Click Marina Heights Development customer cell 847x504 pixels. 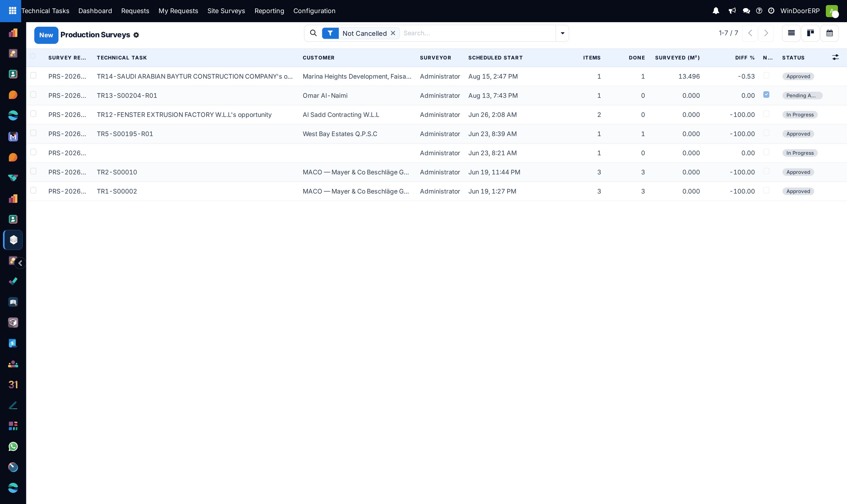pos(357,76)
